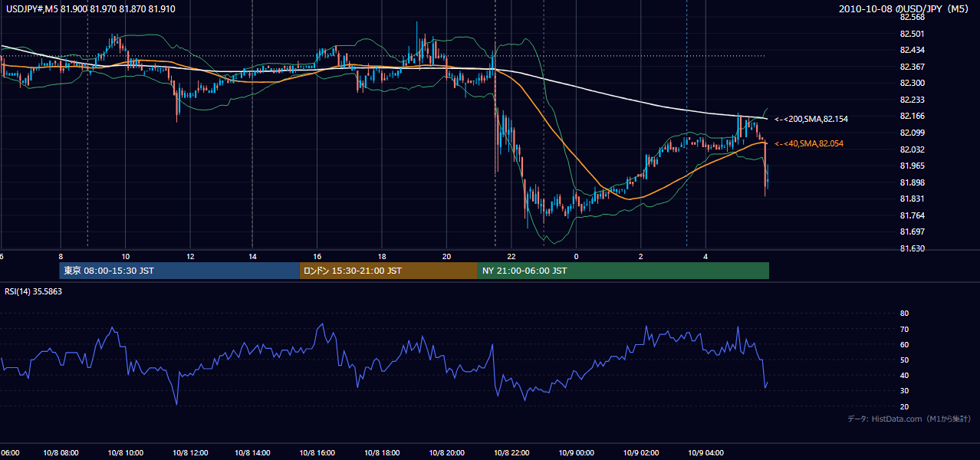This screenshot has width=980, height=460.
Task: Click price axis label 82.300
Action: [912, 83]
